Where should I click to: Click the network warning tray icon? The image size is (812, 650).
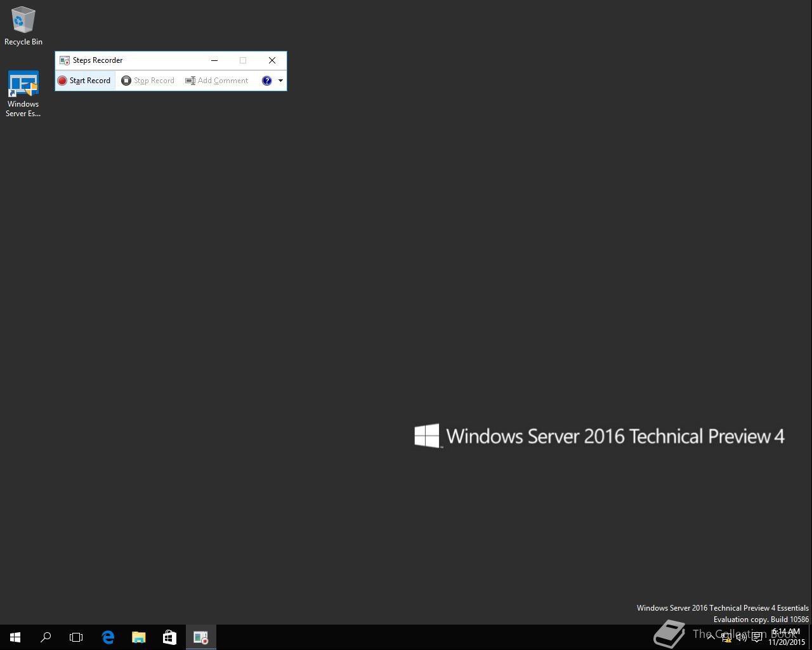point(726,637)
